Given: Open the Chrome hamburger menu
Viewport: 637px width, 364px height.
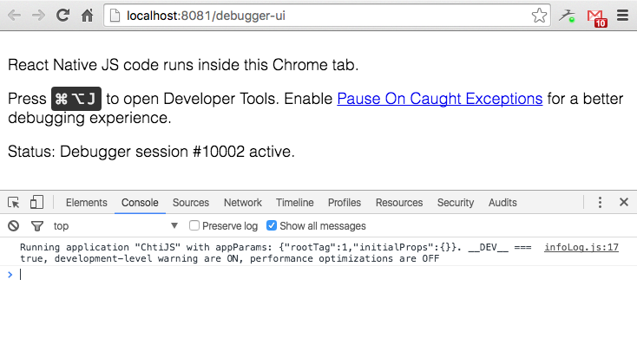Looking at the screenshot, I should tap(622, 16).
